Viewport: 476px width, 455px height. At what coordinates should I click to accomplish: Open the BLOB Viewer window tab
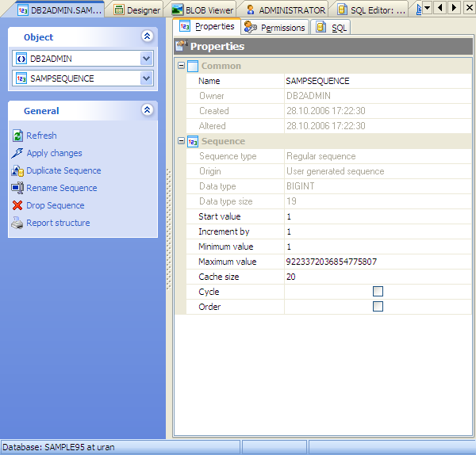(203, 10)
